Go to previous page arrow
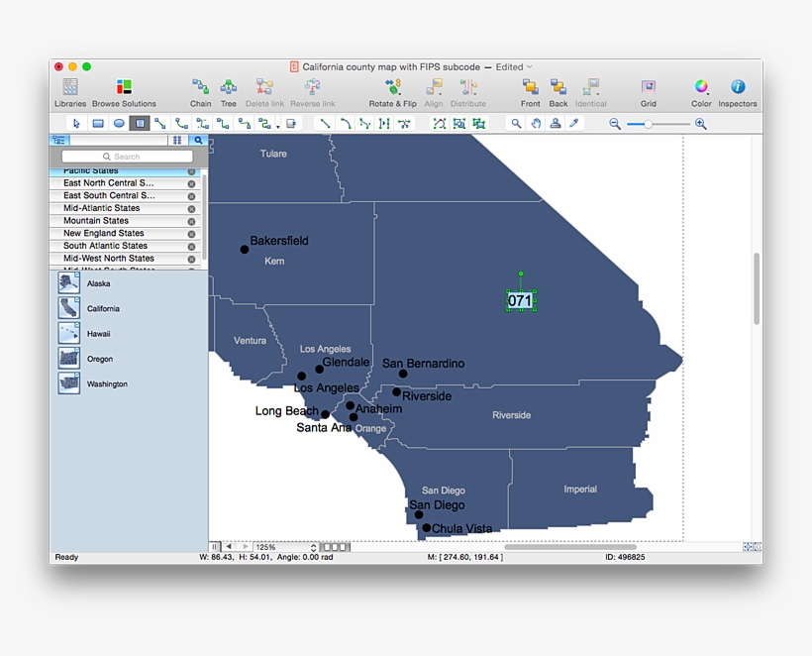The image size is (812, 656). pos(229,547)
